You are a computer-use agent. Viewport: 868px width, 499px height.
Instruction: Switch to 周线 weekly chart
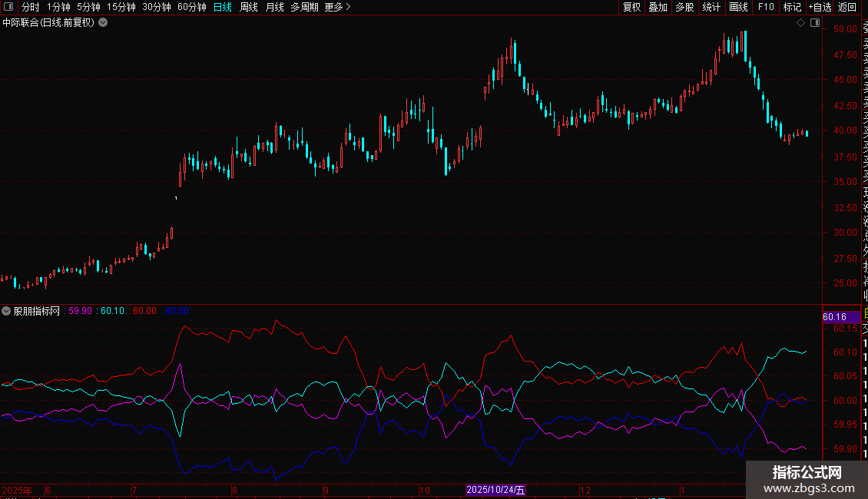[x=249, y=7]
